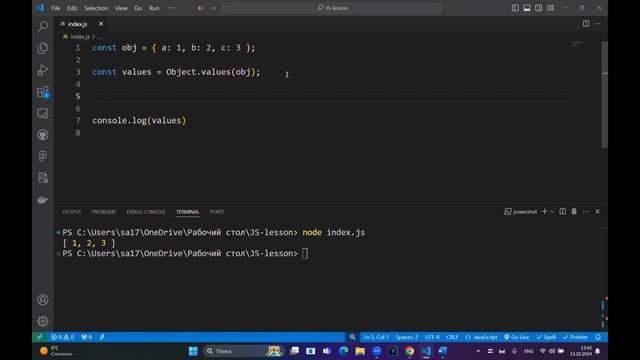This screenshot has height=360, width=640.
Task: Open editor More Actions menu
Action: [598, 24]
